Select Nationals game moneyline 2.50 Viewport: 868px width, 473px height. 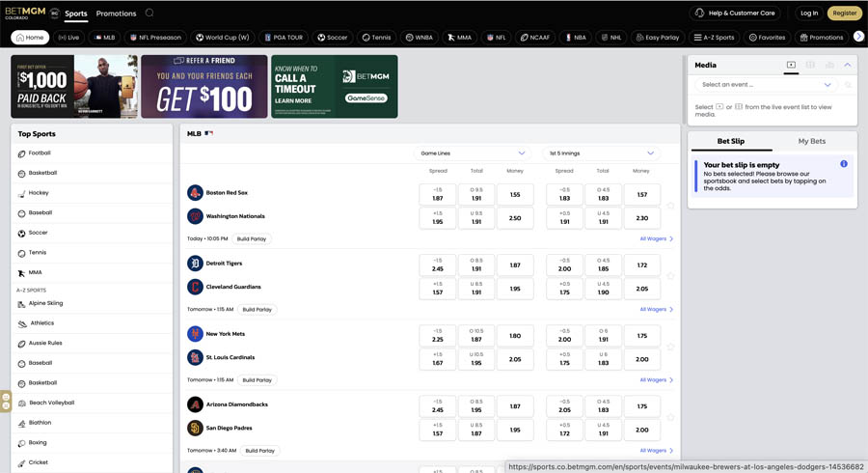pyautogui.click(x=515, y=218)
